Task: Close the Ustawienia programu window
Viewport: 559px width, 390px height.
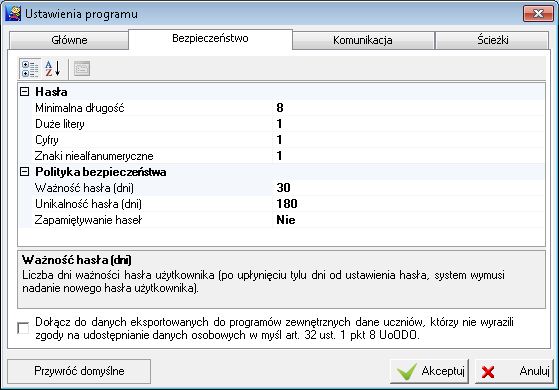Action: (538, 14)
